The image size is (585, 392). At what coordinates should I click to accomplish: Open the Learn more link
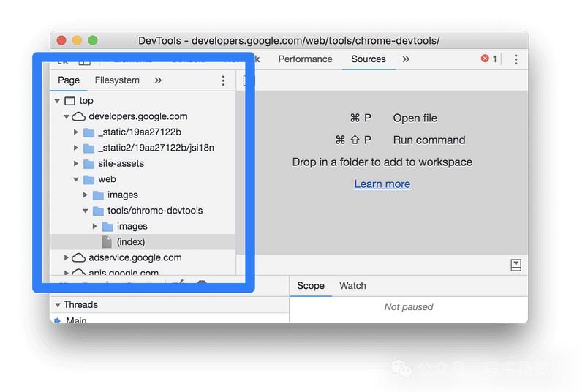(382, 184)
